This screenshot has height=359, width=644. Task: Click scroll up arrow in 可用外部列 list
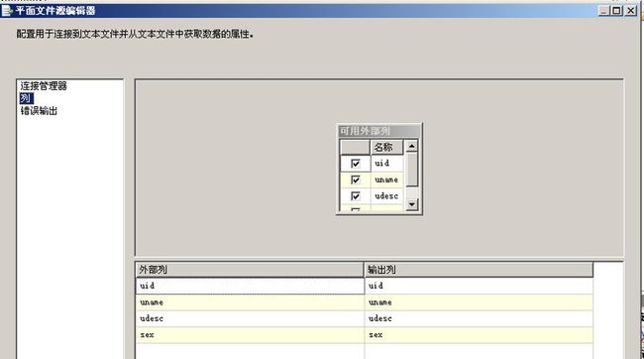pos(411,146)
